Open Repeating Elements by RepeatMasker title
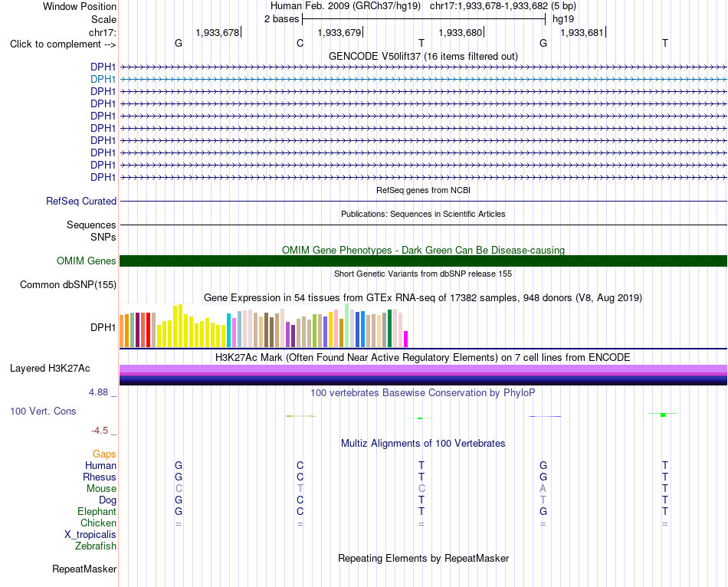Viewport: 728px width, 587px height. click(x=423, y=558)
